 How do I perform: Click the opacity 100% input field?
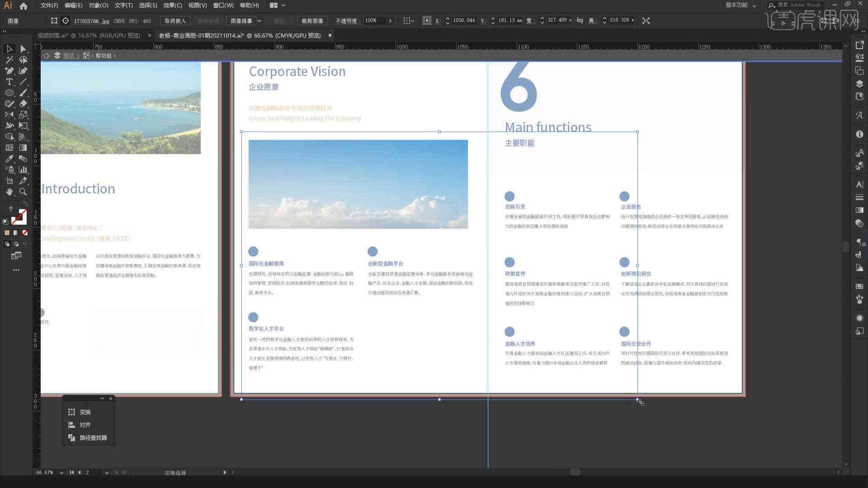click(375, 21)
